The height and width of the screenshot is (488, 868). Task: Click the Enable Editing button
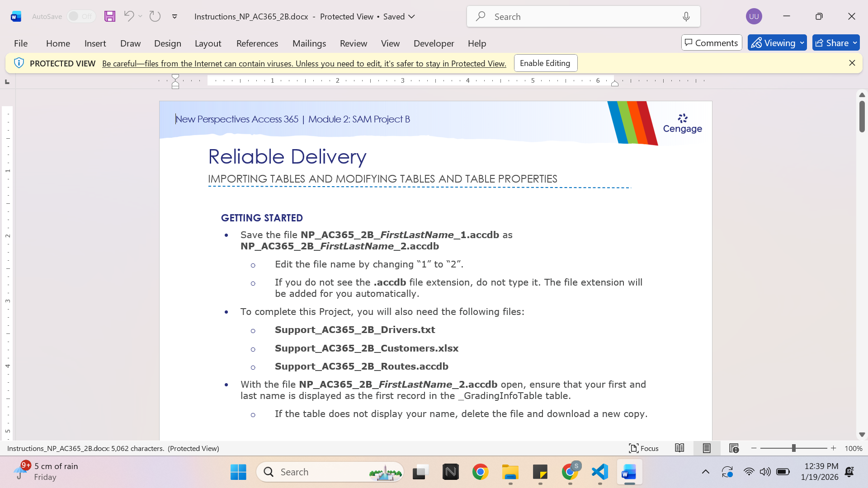[x=546, y=63]
